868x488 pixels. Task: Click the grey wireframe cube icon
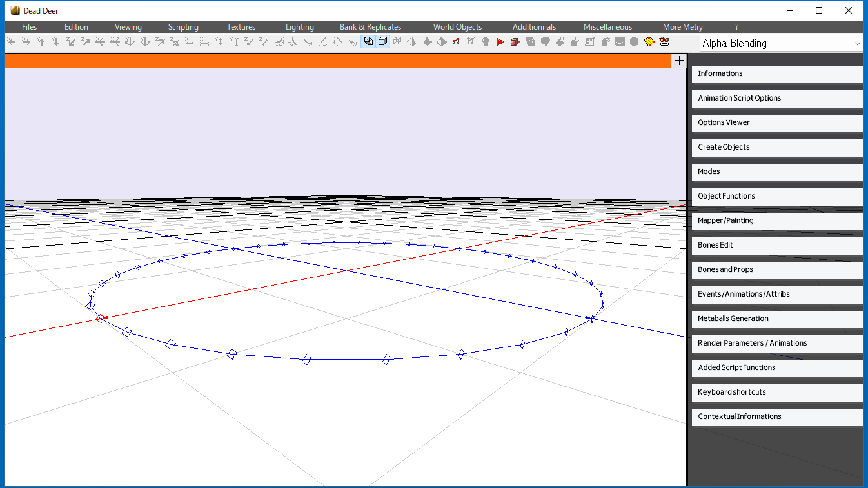[397, 42]
